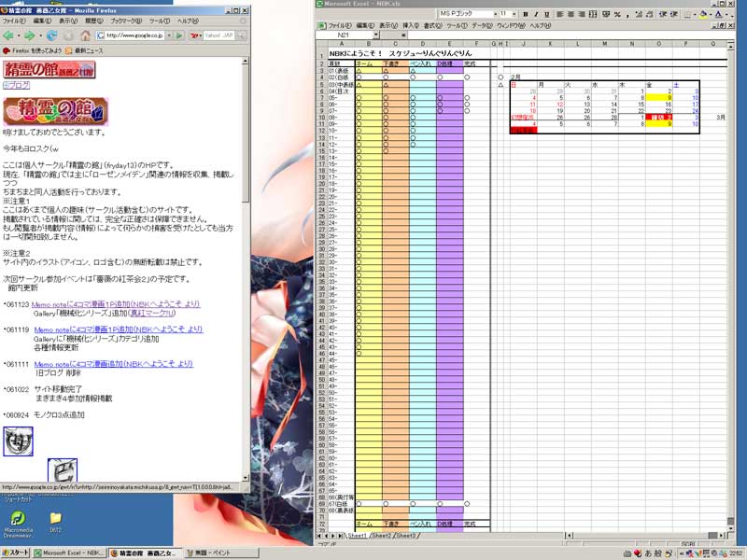The image size is (747, 560).
Task: Click the Borders button in Excel toolbar
Action: (687, 14)
